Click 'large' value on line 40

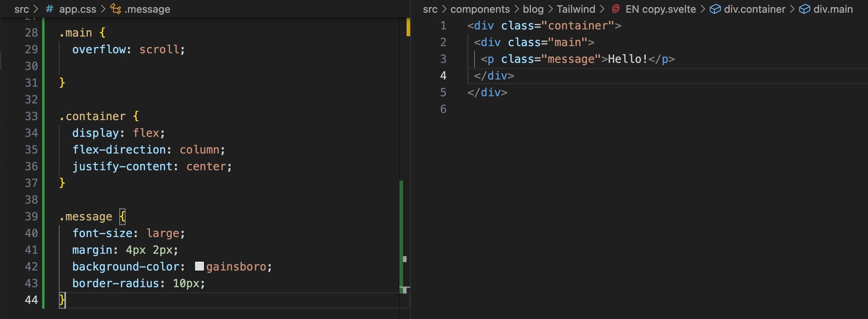click(x=163, y=233)
